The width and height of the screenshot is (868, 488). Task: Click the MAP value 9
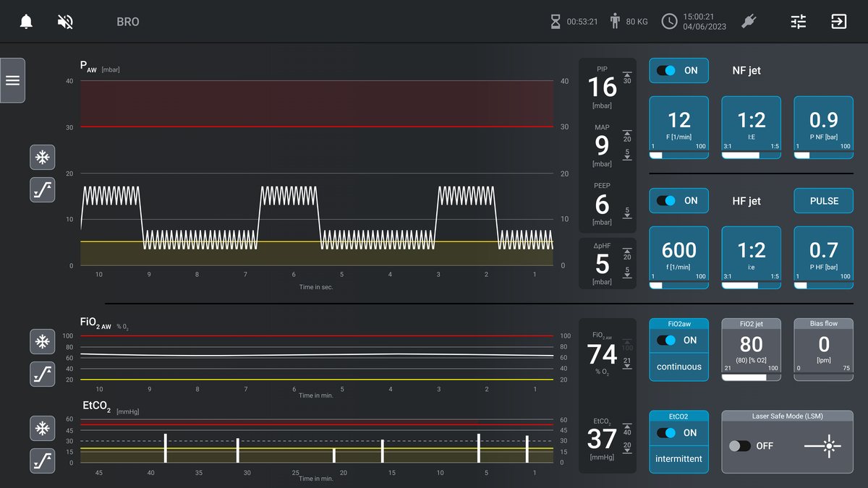click(602, 146)
